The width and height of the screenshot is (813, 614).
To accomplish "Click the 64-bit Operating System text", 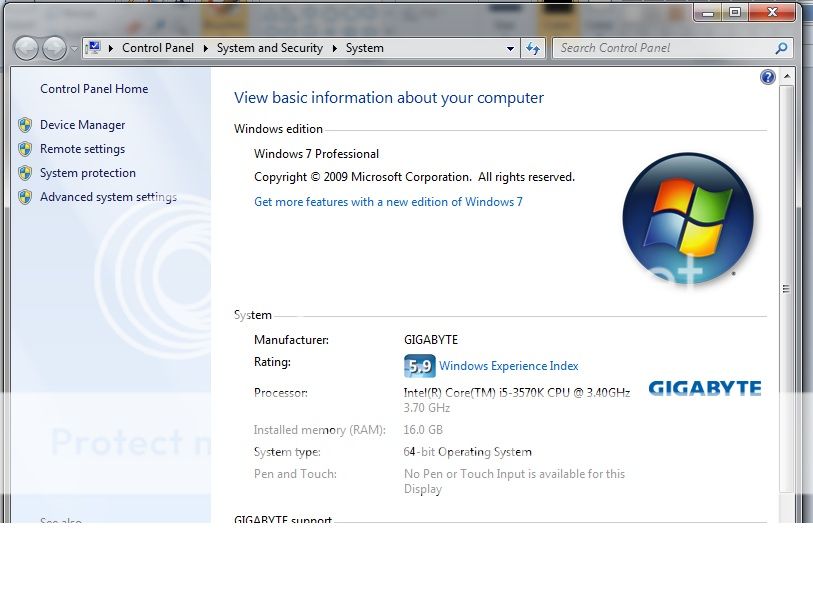I will point(468,452).
